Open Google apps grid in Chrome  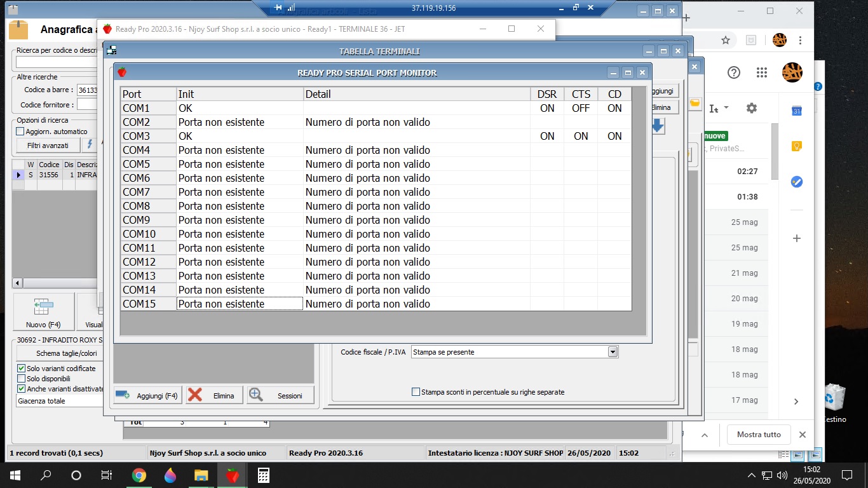(x=762, y=72)
